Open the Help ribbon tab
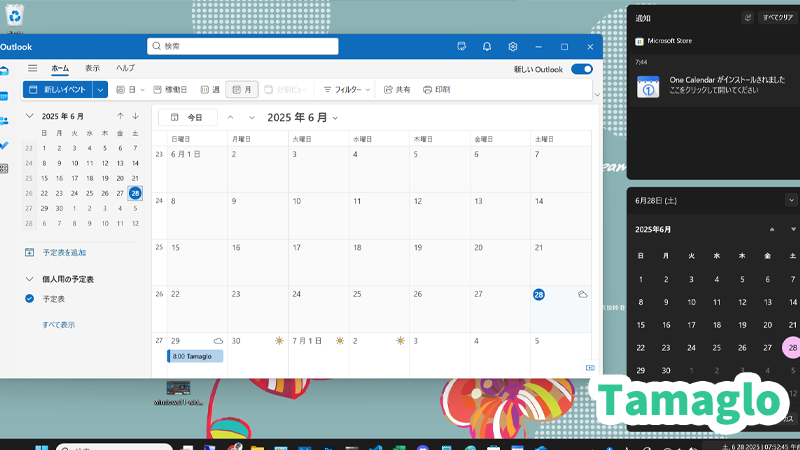The width and height of the screenshot is (800, 450). pos(126,68)
